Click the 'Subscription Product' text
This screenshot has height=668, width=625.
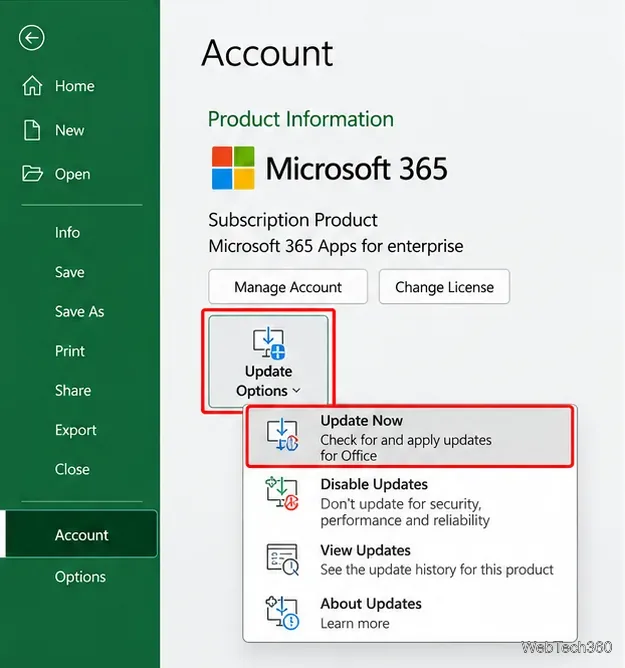pos(293,220)
